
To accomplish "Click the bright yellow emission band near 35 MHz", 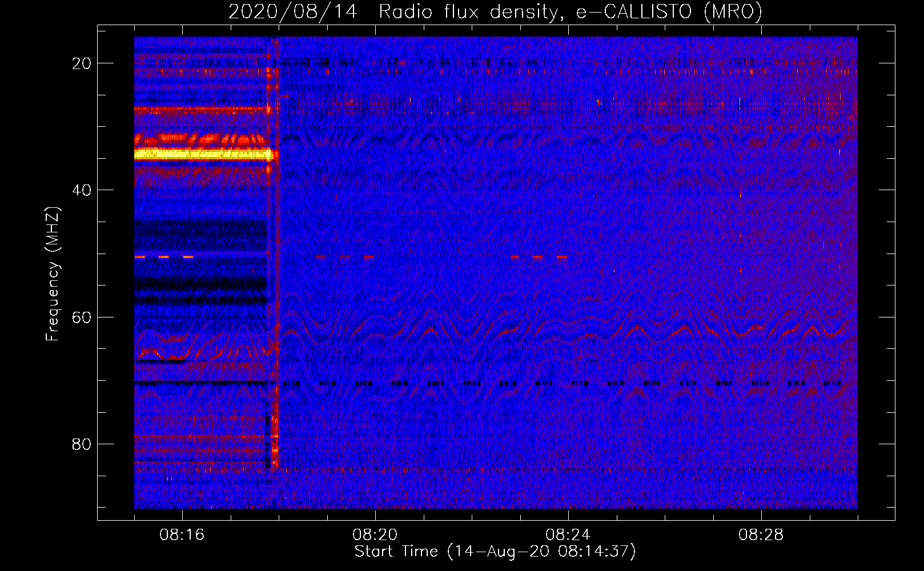I will pos(203,154).
